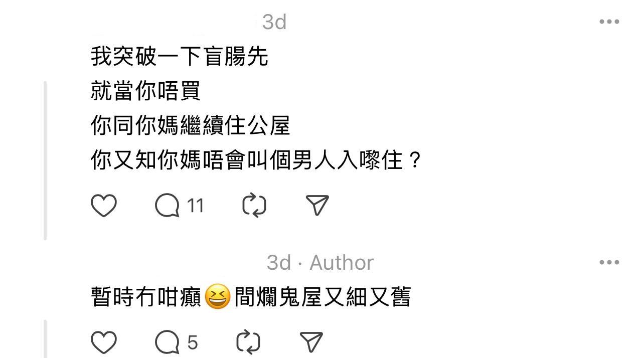Tap the laughing emoji in the Author's reply
This screenshot has height=358, width=644.
pyautogui.click(x=218, y=296)
